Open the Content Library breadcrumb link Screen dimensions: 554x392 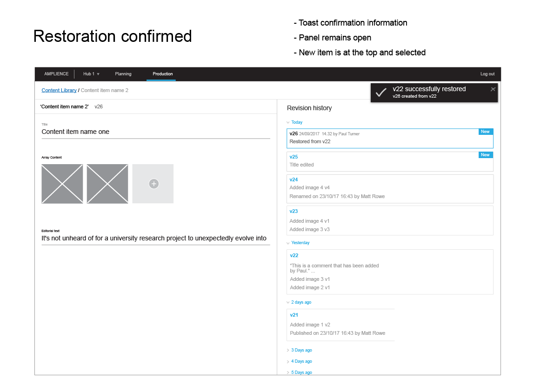[59, 90]
